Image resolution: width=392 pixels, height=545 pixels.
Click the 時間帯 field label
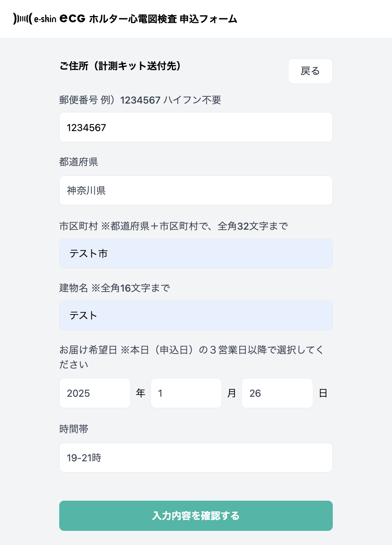tap(74, 429)
